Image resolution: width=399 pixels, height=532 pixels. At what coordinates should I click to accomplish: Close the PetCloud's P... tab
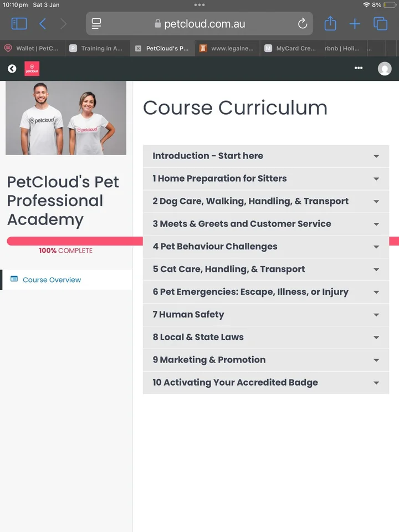pos(138,49)
